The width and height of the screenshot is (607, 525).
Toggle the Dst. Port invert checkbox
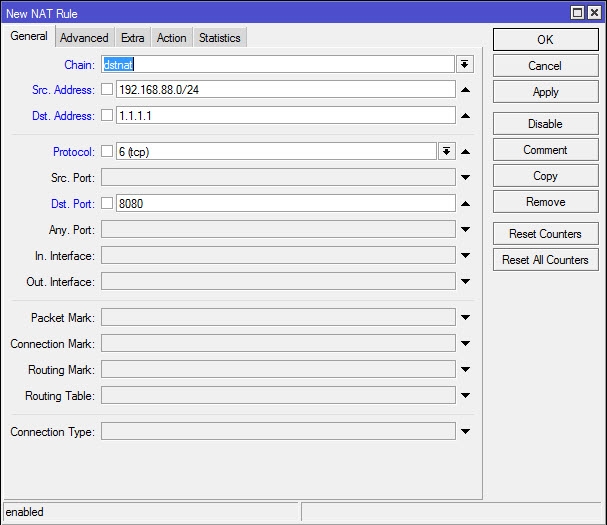tap(107, 204)
